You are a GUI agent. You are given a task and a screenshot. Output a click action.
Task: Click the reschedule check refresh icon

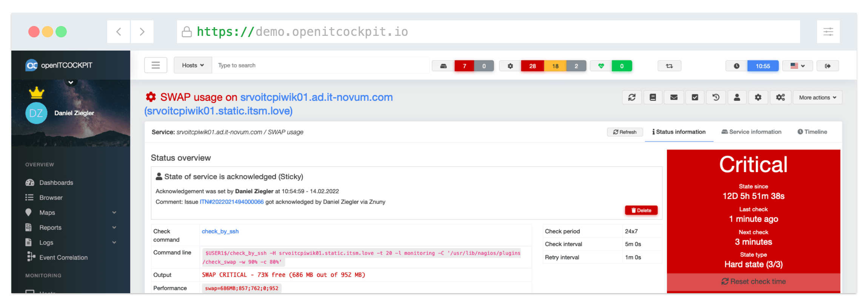click(632, 97)
